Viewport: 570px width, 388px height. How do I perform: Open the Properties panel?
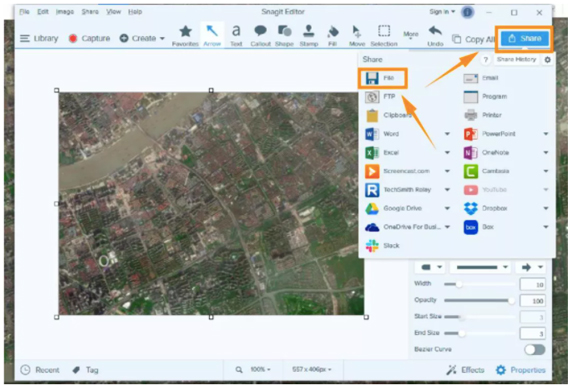[521, 370]
